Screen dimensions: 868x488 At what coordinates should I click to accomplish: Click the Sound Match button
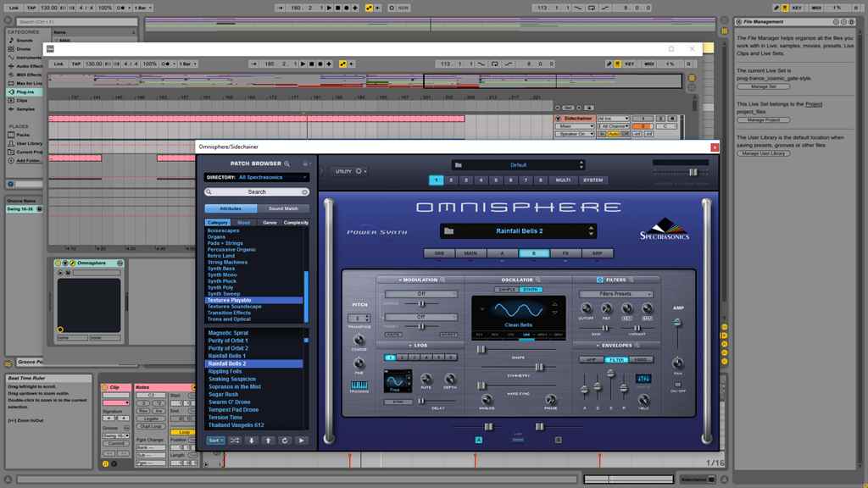coord(283,208)
